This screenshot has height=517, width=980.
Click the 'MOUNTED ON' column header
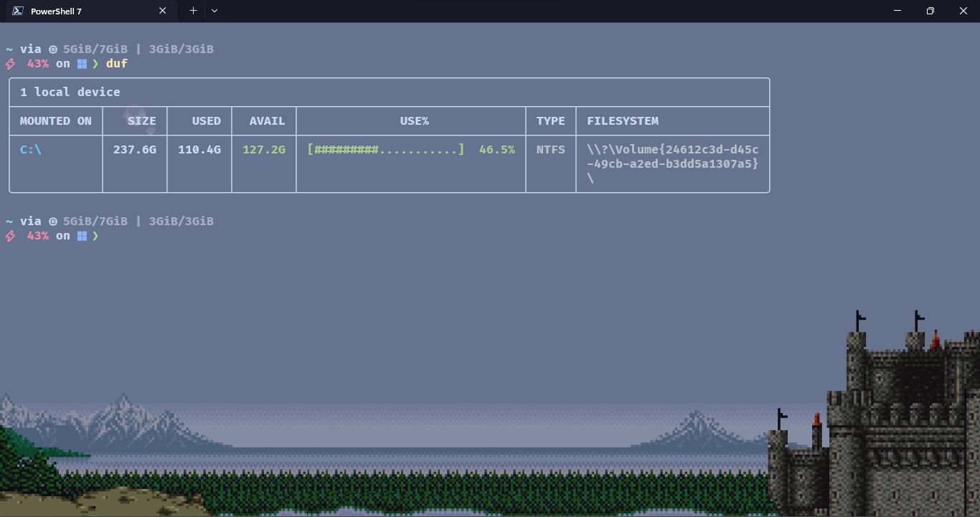(x=55, y=120)
